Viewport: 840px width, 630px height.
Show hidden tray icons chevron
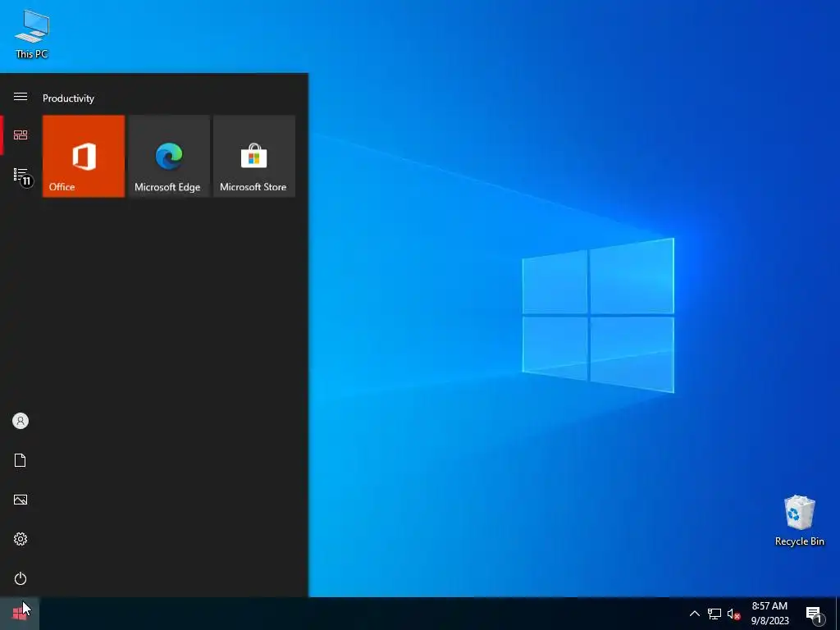[x=694, y=614]
